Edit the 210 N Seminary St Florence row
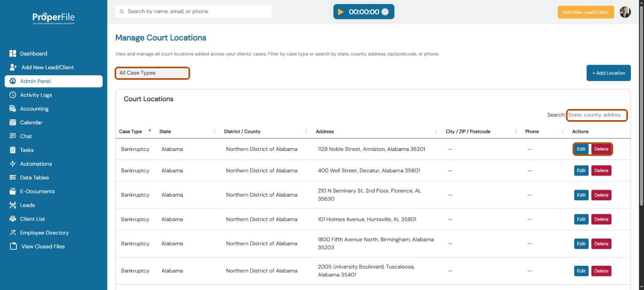Image resolution: width=644 pixels, height=290 pixels. pos(581,195)
